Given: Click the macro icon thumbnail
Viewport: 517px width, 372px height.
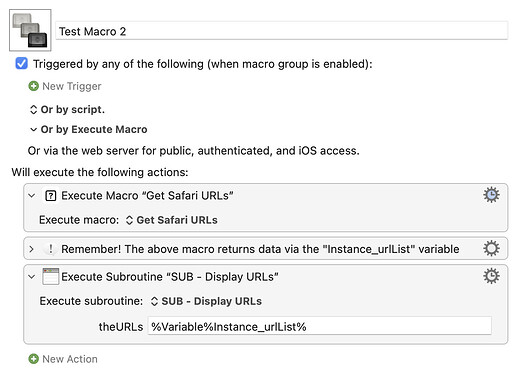Looking at the screenshot, I should (30, 30).
